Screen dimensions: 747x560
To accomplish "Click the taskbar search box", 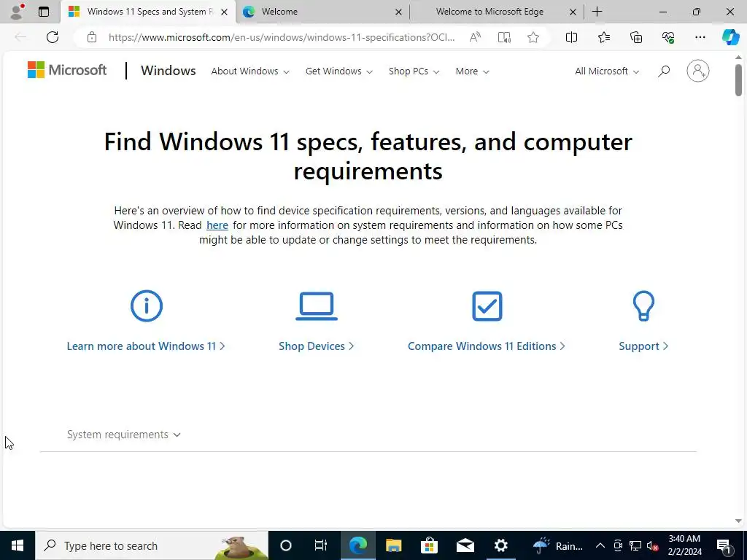I will [x=152, y=545].
